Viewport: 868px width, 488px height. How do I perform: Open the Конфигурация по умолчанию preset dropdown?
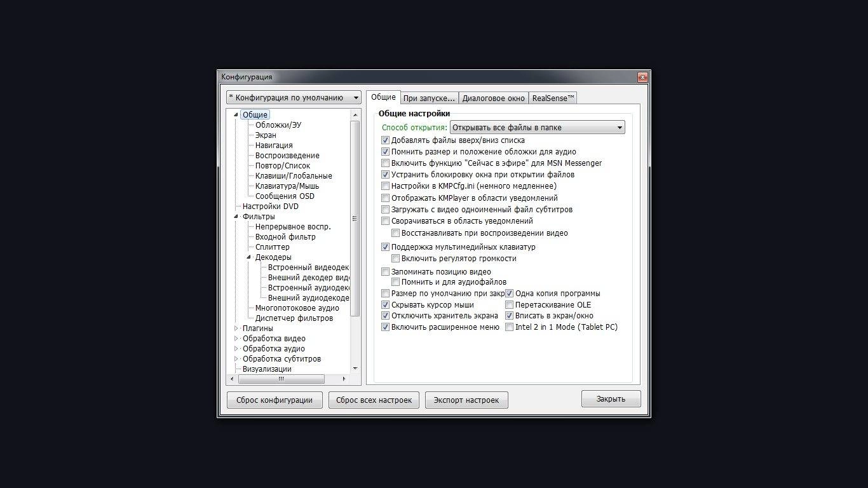[295, 97]
